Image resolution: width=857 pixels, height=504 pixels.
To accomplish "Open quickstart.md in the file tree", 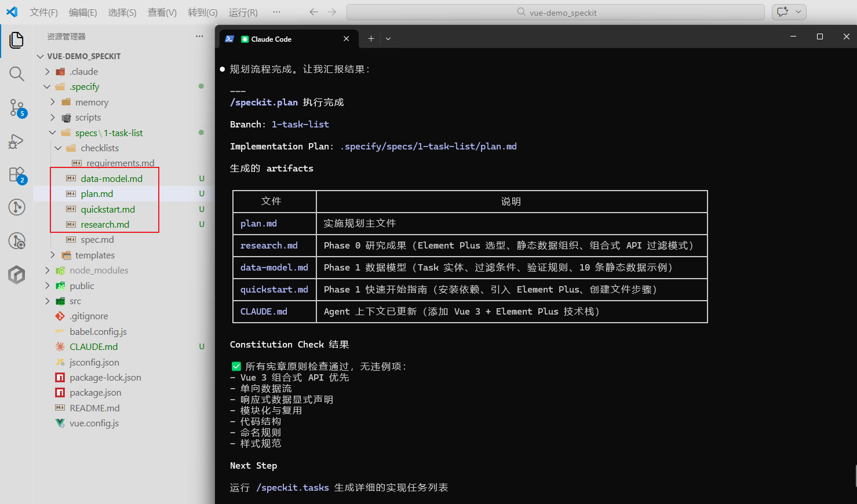I will [108, 209].
